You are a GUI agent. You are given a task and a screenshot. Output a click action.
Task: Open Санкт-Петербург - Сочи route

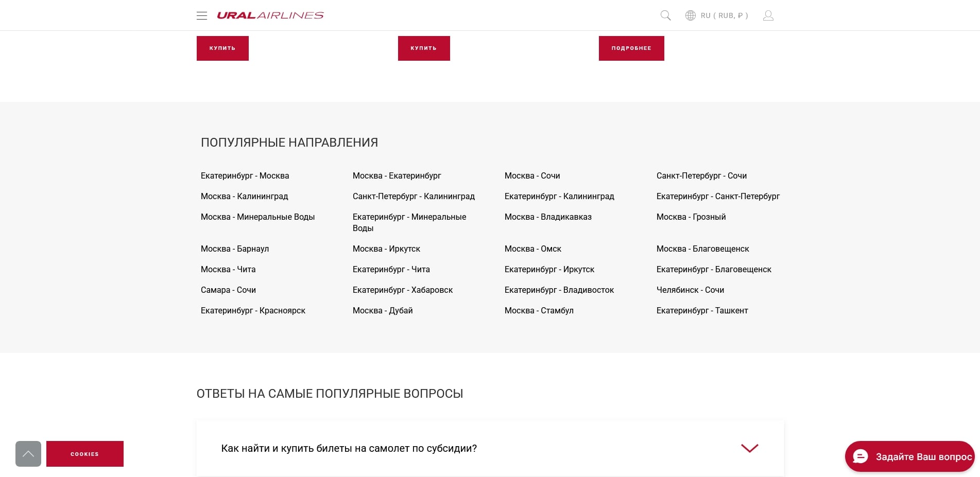tap(701, 175)
